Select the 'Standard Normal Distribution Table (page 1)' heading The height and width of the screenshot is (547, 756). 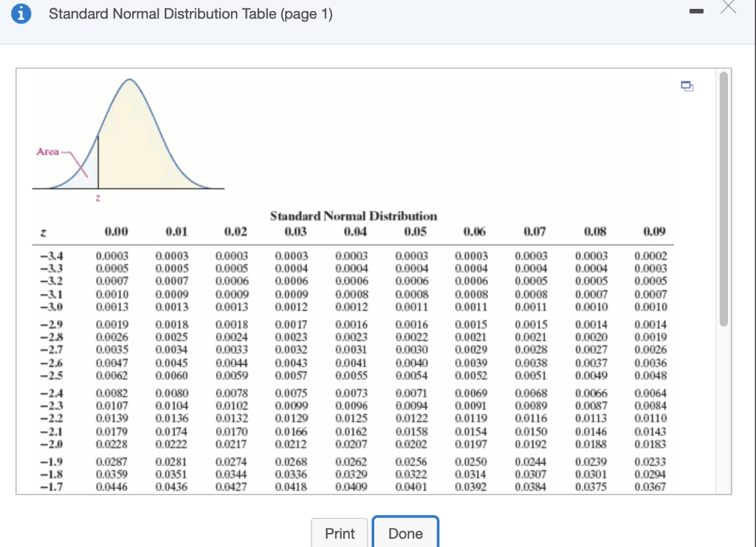190,13
